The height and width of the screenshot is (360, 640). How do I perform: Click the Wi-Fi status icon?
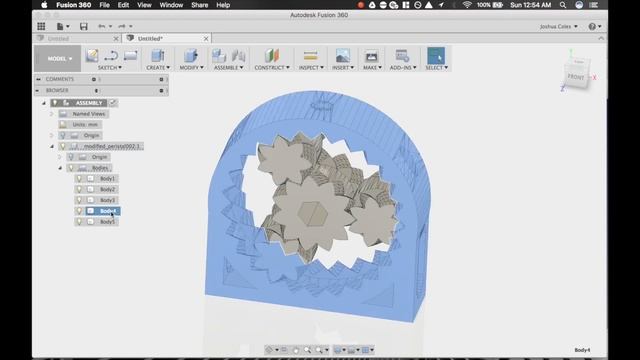tap(467, 5)
